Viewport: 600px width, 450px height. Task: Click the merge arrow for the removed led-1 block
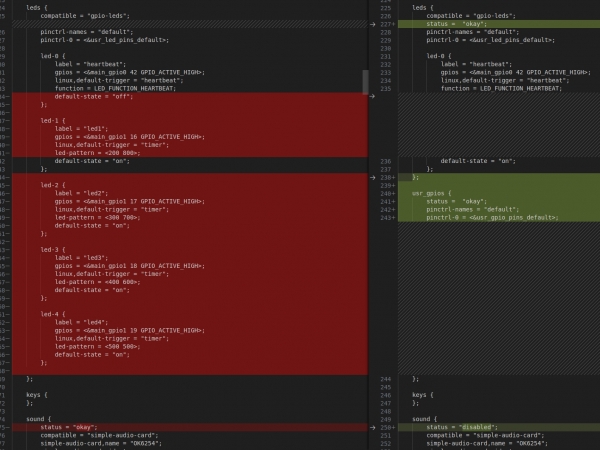pyautogui.click(x=373, y=96)
